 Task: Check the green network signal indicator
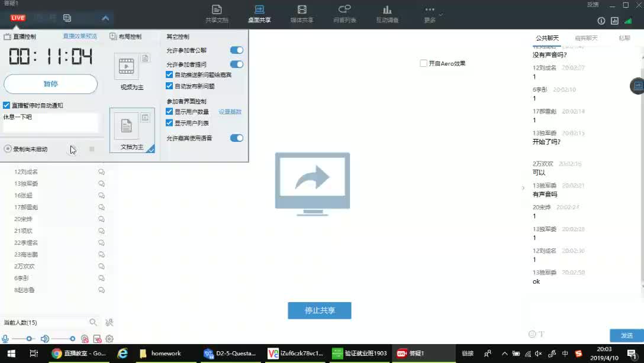point(628,21)
